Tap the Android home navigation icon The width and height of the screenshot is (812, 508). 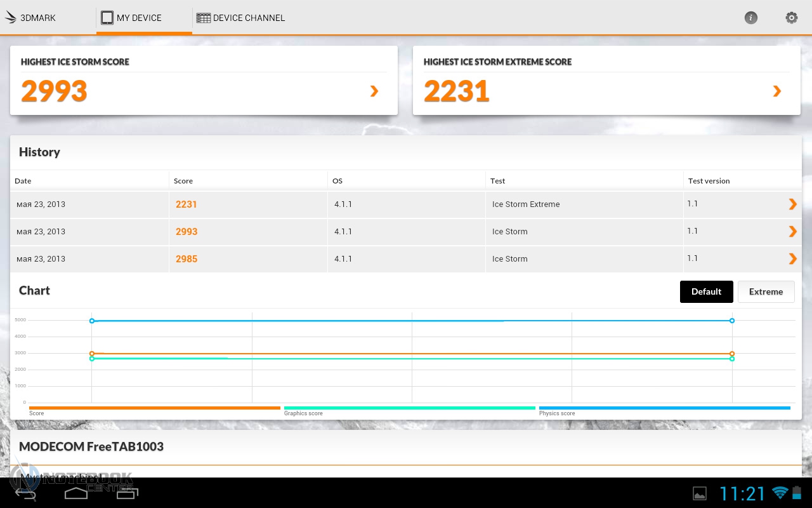[x=75, y=493]
